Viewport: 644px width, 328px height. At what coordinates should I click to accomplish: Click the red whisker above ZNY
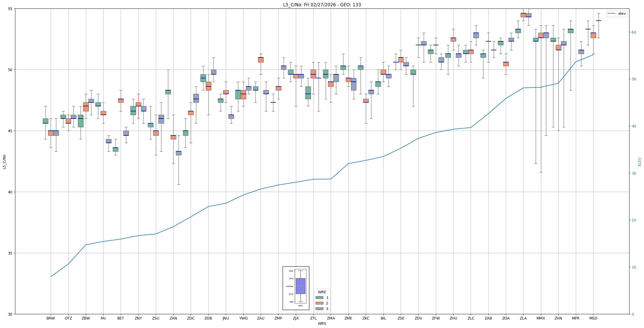click(138, 98)
